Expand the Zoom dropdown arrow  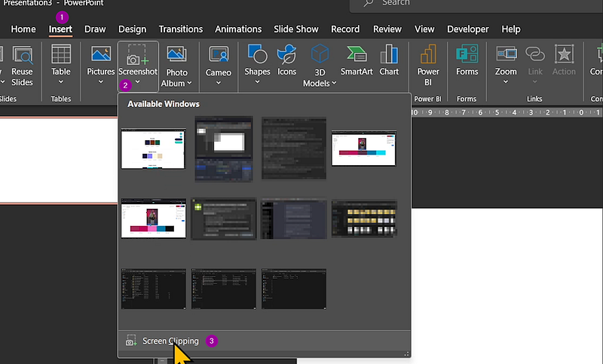[x=506, y=82]
